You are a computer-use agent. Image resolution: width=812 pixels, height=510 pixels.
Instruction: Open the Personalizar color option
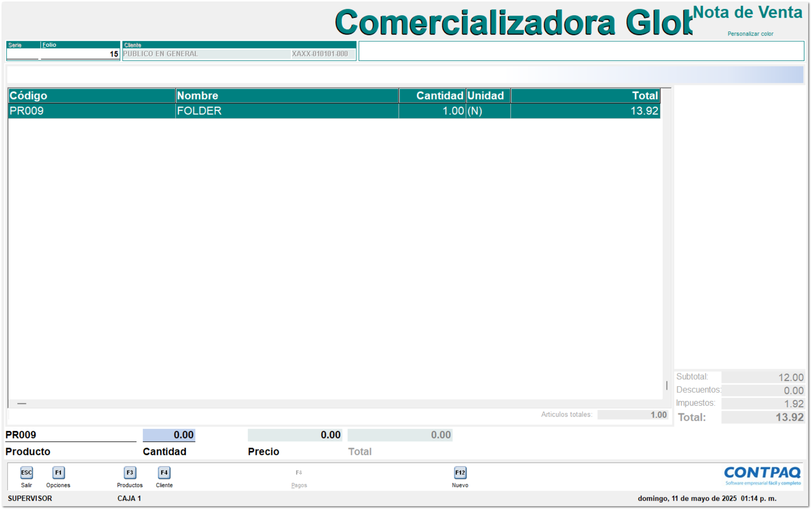[x=750, y=34]
